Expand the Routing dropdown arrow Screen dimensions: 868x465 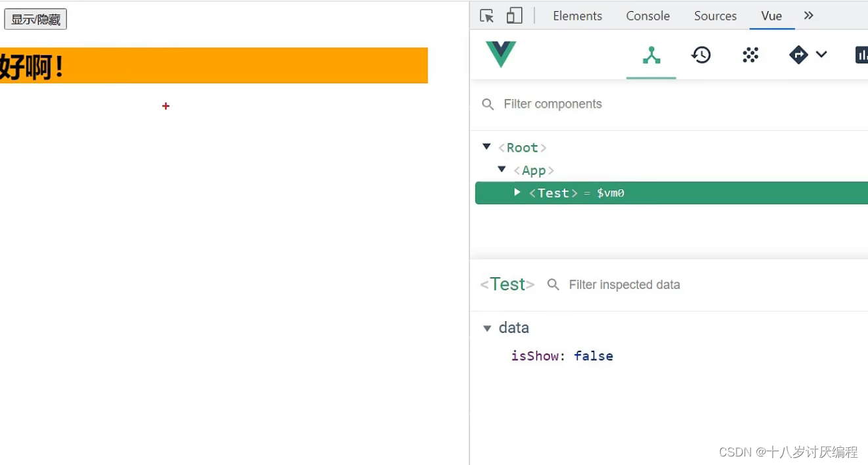pyautogui.click(x=821, y=55)
